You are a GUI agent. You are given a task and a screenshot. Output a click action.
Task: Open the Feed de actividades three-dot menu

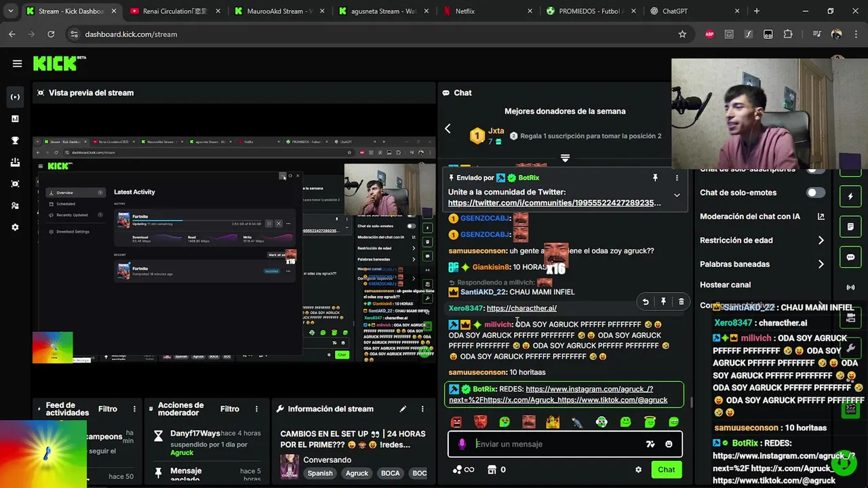tap(134, 409)
